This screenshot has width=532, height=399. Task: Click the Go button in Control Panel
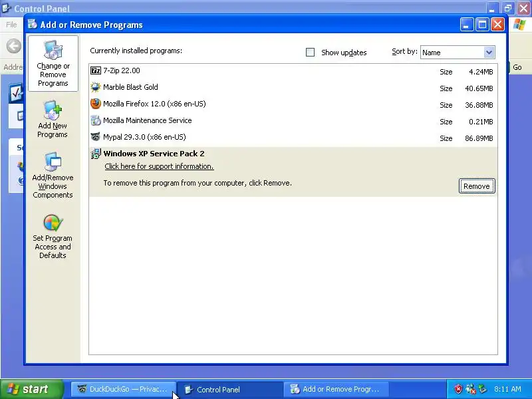pos(517,67)
